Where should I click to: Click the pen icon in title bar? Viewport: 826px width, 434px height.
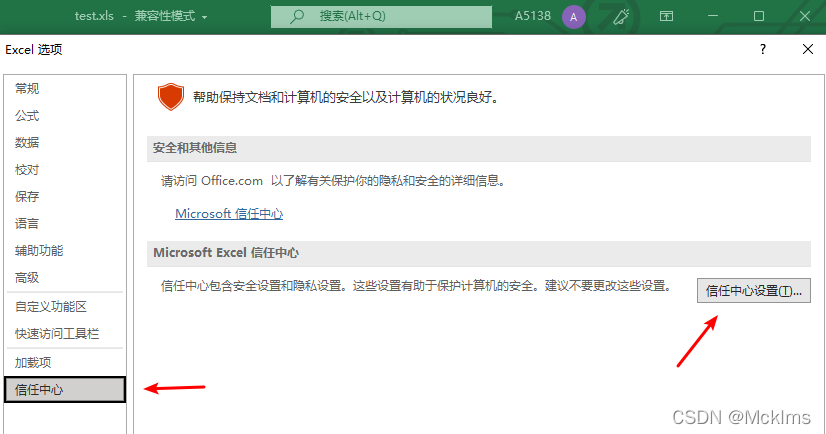(621, 16)
